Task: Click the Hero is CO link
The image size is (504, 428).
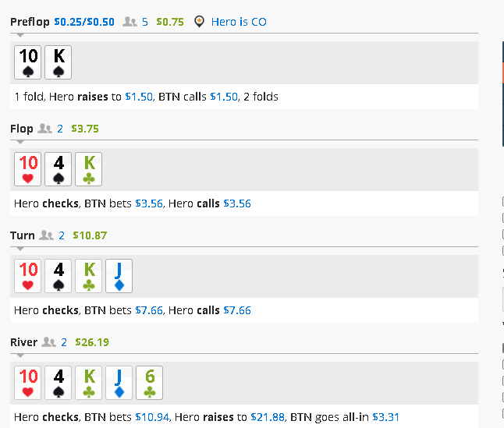Action: [239, 22]
